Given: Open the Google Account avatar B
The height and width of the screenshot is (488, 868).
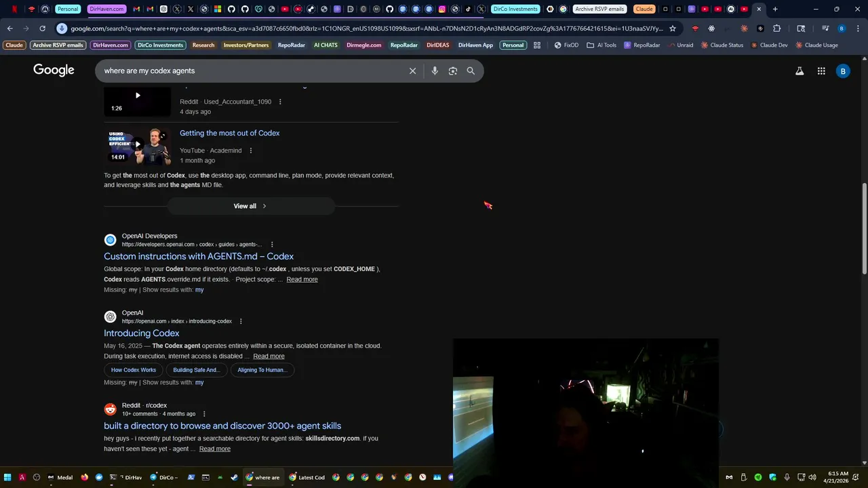Looking at the screenshot, I should (x=843, y=70).
